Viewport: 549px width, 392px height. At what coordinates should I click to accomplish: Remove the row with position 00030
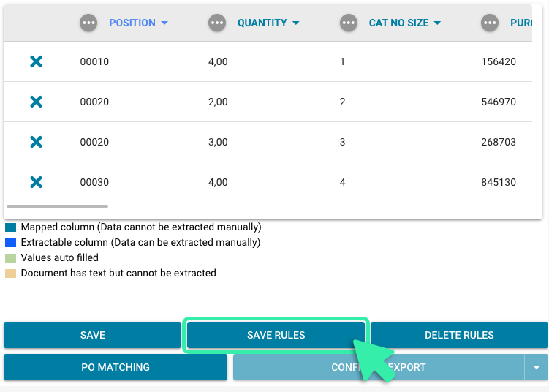coord(36,182)
